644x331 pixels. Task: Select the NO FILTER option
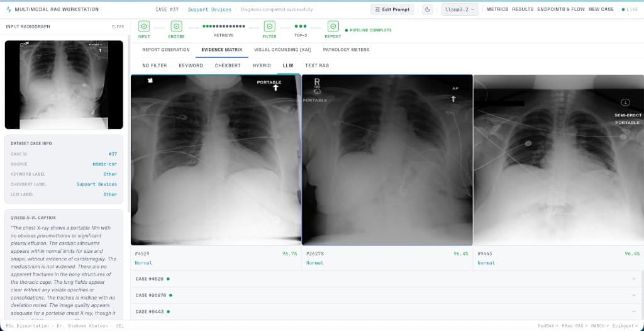coord(155,65)
